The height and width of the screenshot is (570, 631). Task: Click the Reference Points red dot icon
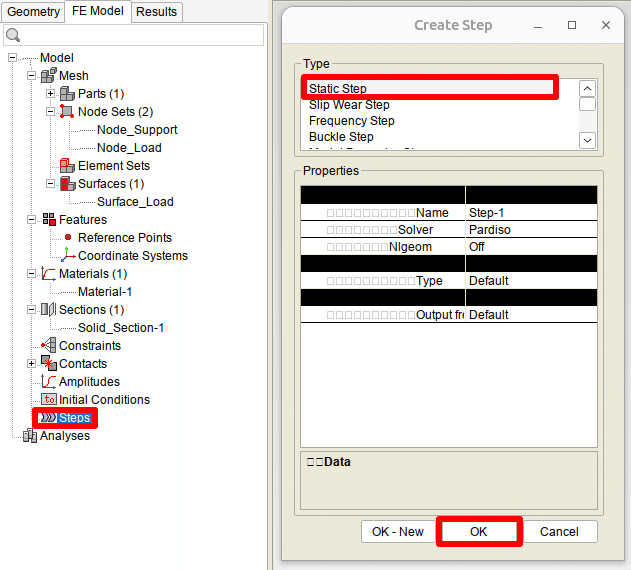(x=68, y=238)
